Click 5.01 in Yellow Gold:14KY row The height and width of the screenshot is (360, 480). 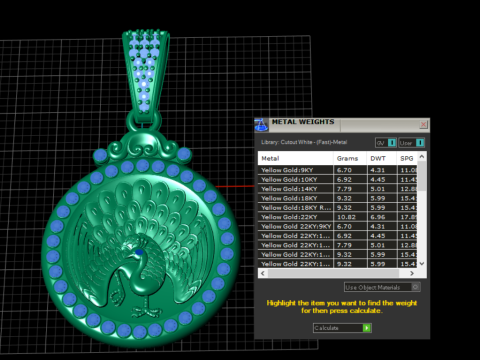[378, 189]
